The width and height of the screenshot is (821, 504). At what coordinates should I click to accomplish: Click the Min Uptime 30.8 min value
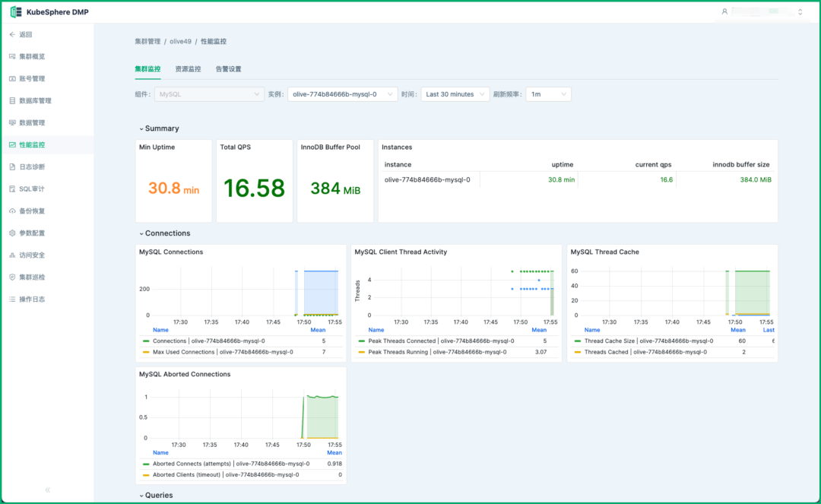pos(173,189)
